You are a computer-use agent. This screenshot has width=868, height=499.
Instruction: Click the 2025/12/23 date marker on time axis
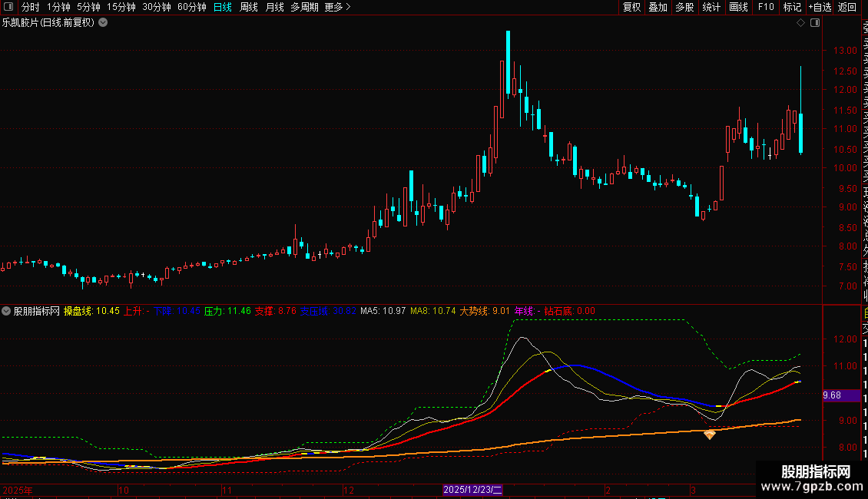(x=472, y=490)
